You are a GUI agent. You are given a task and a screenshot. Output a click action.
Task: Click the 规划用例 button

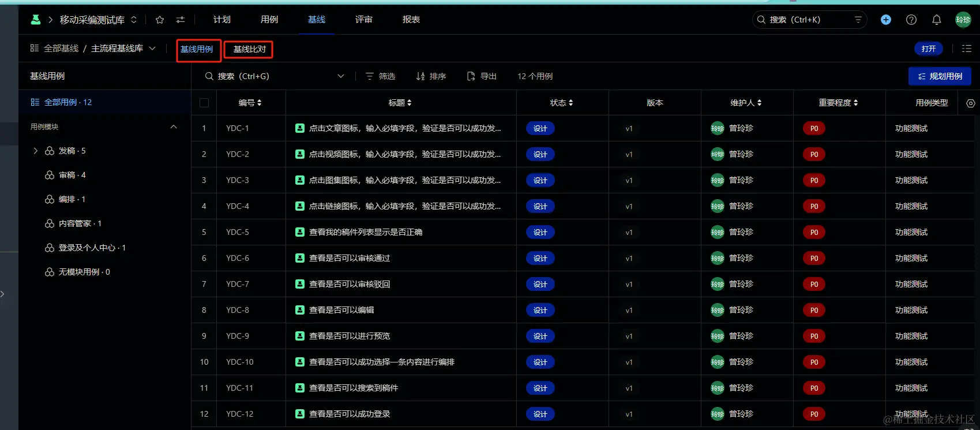coord(940,76)
